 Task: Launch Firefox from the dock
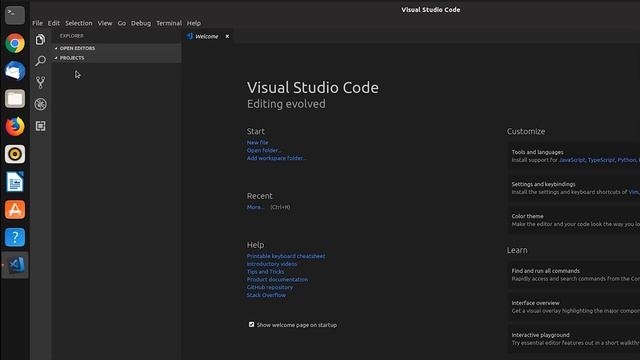(15, 126)
